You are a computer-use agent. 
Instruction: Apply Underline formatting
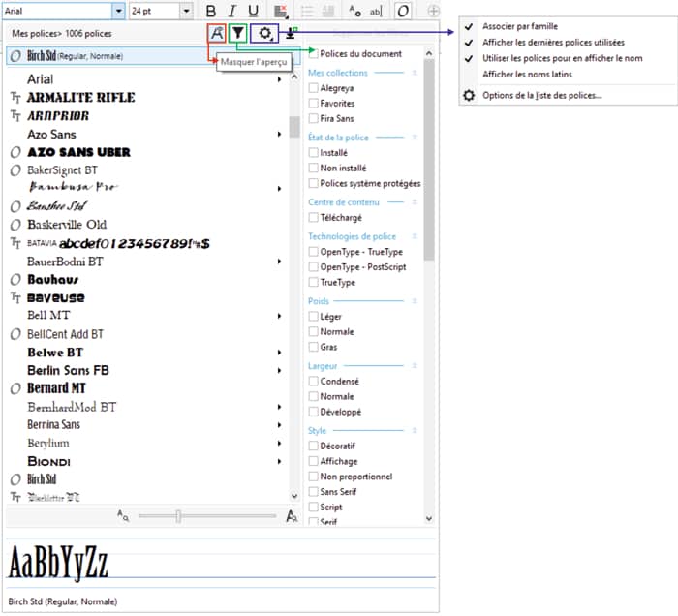253,11
